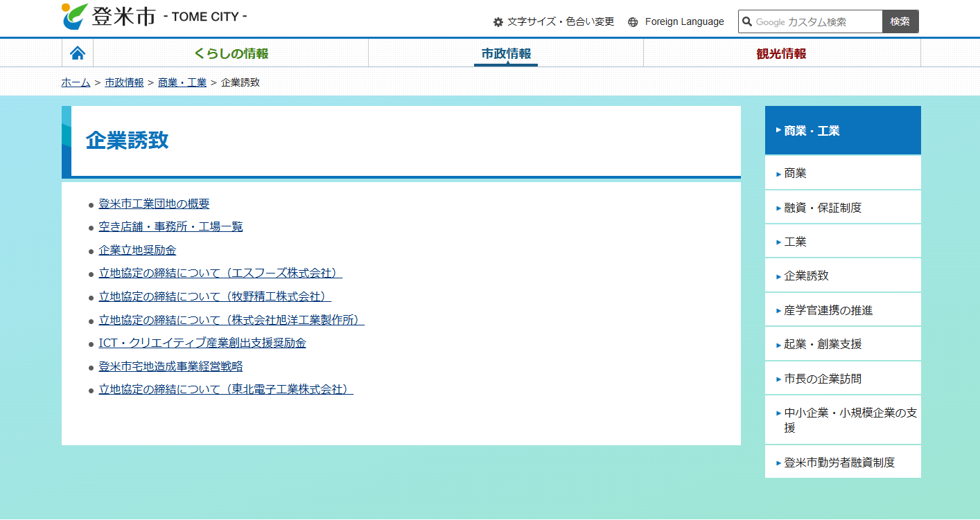The image size is (980, 520).
Task: Select 中小企業・小規模企業の支援 in sidebar
Action: tap(843, 420)
